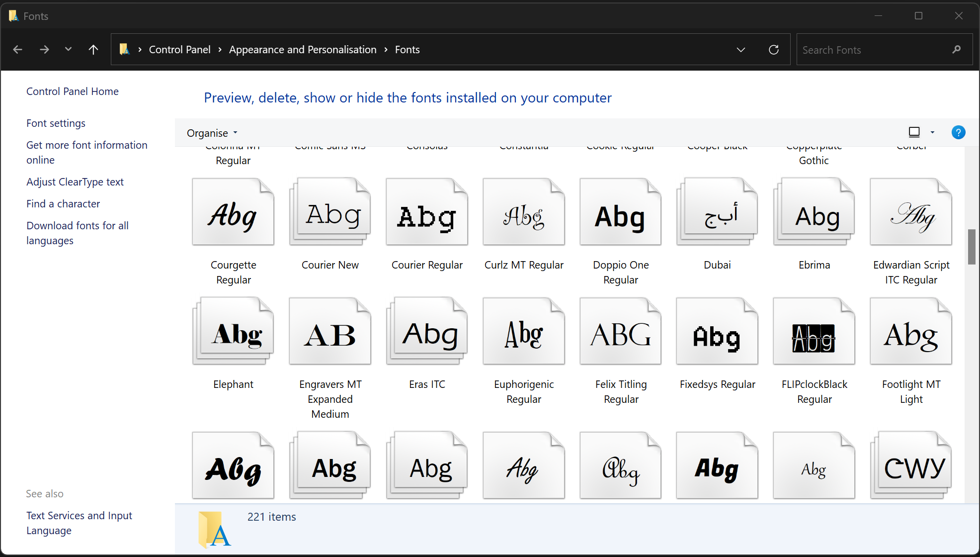Open Text Services and Input Language
980x557 pixels.
click(x=79, y=523)
